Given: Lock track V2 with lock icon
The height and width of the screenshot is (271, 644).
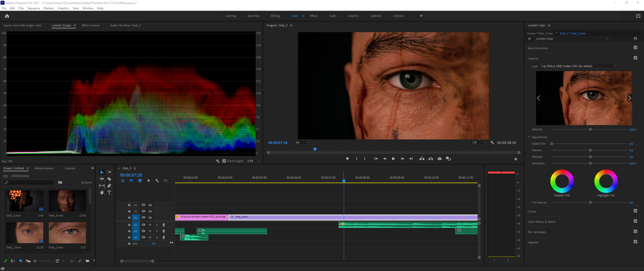Looking at the screenshot, I should point(129,211).
